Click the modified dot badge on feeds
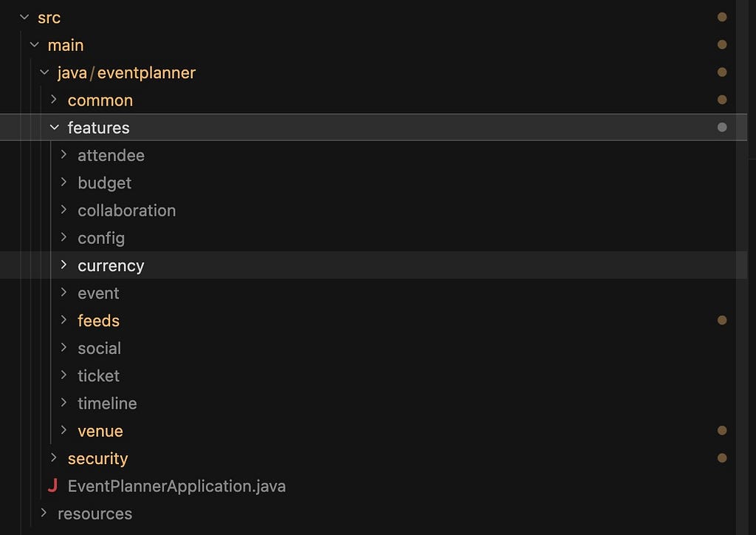 coord(722,320)
